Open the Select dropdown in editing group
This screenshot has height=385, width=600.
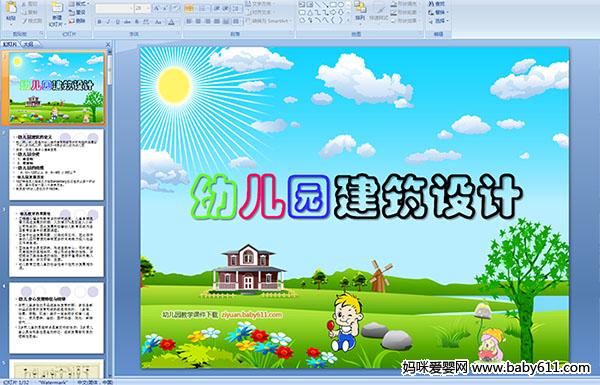439,21
